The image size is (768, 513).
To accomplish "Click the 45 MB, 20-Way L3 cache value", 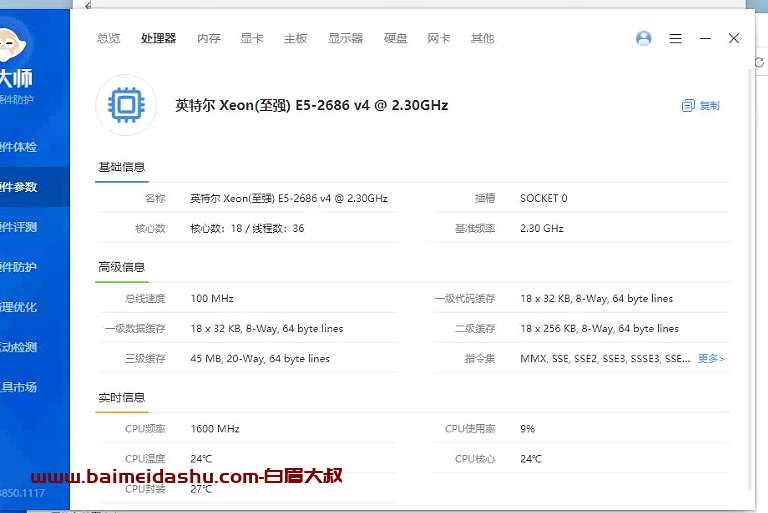I will (x=260, y=359).
